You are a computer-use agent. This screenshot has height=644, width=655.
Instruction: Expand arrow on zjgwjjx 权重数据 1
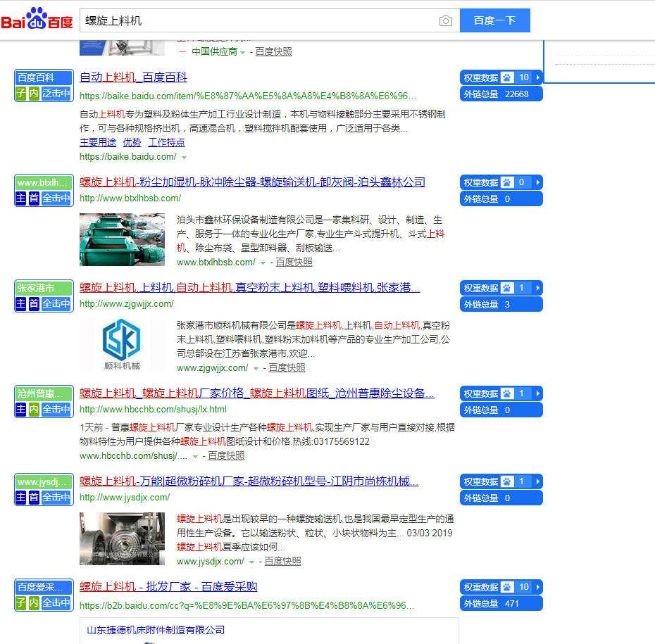[x=537, y=288]
